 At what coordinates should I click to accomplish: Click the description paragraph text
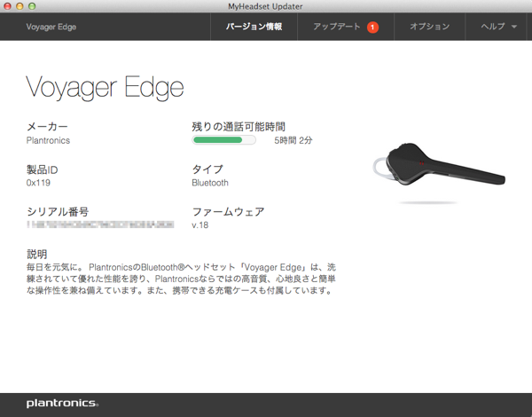[x=181, y=279]
